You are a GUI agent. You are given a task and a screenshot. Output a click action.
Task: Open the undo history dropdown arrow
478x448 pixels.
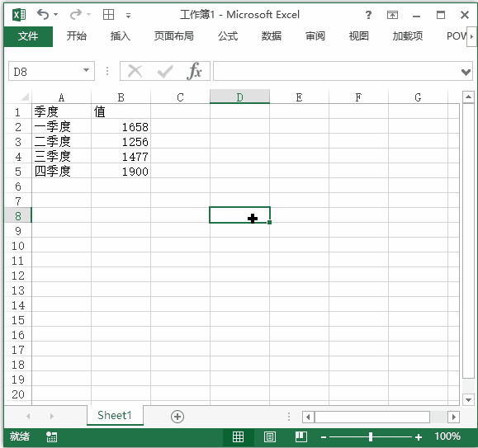[56, 14]
